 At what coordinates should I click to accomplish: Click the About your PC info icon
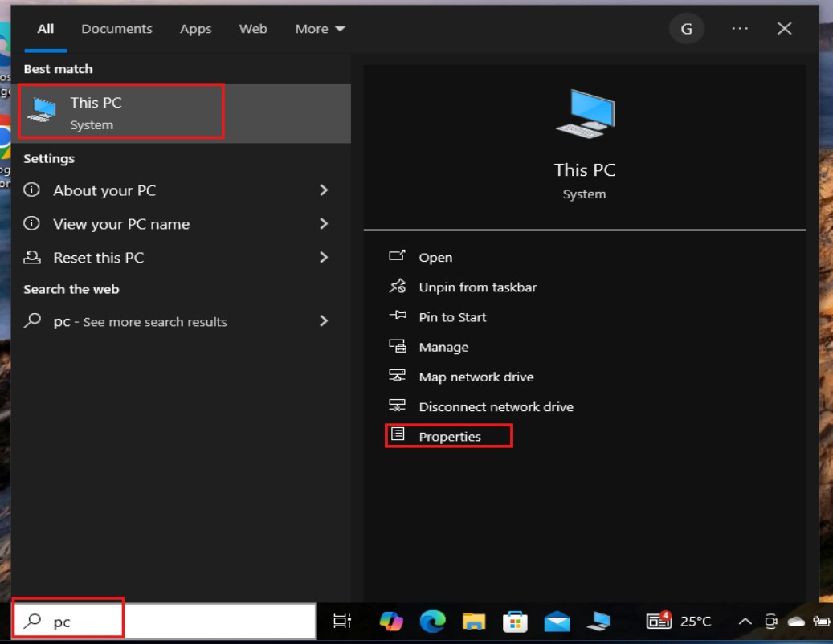[32, 190]
